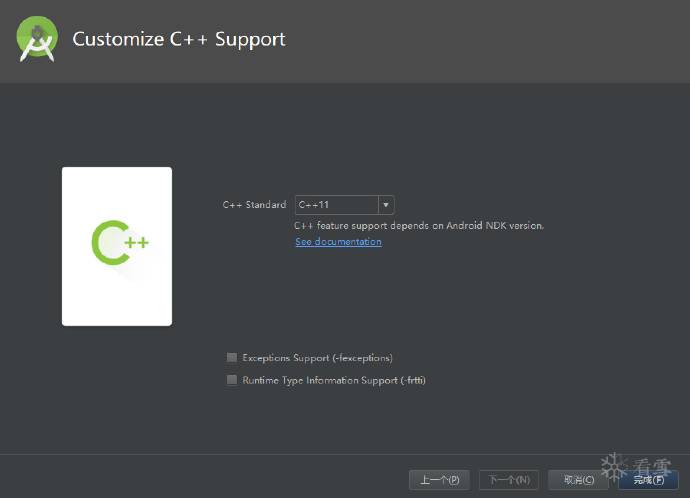Open the C++ Standard dropdown arrow
Image resolution: width=690 pixels, height=498 pixels.
(386, 205)
